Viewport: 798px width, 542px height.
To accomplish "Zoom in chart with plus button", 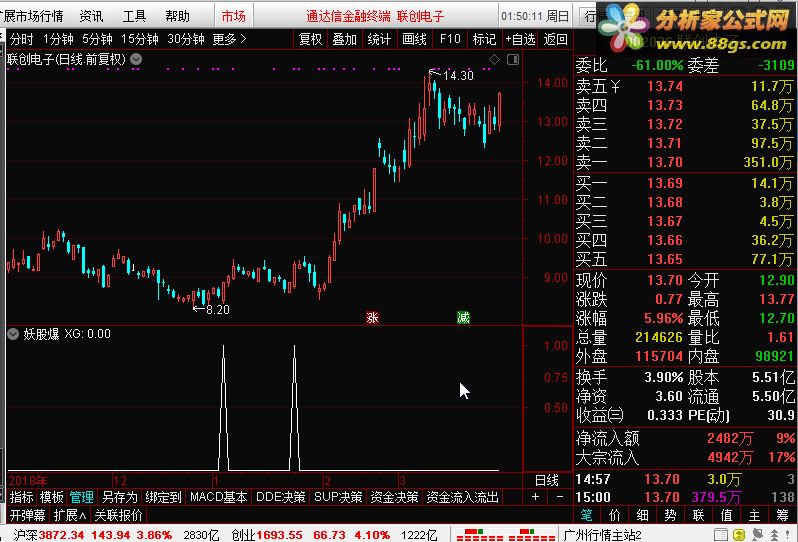I will [535, 497].
